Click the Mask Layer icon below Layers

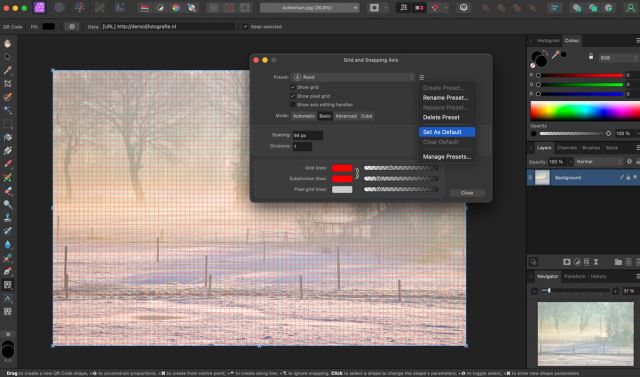point(567,262)
